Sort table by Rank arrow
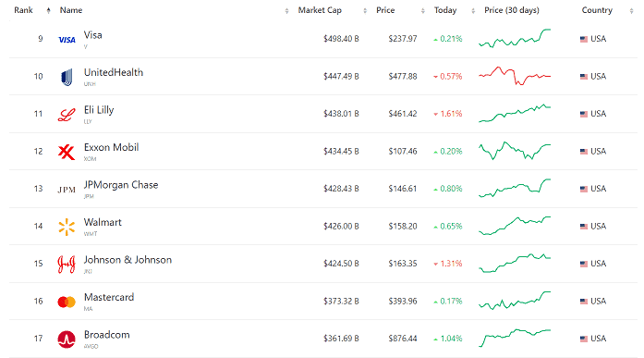 click(x=48, y=11)
